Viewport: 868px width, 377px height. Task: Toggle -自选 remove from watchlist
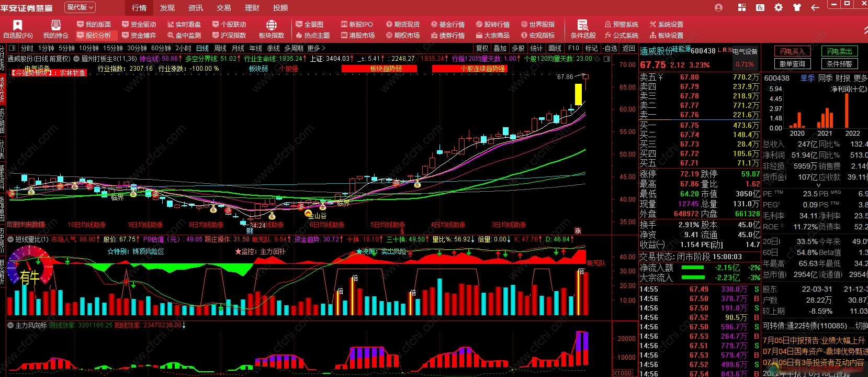610,48
